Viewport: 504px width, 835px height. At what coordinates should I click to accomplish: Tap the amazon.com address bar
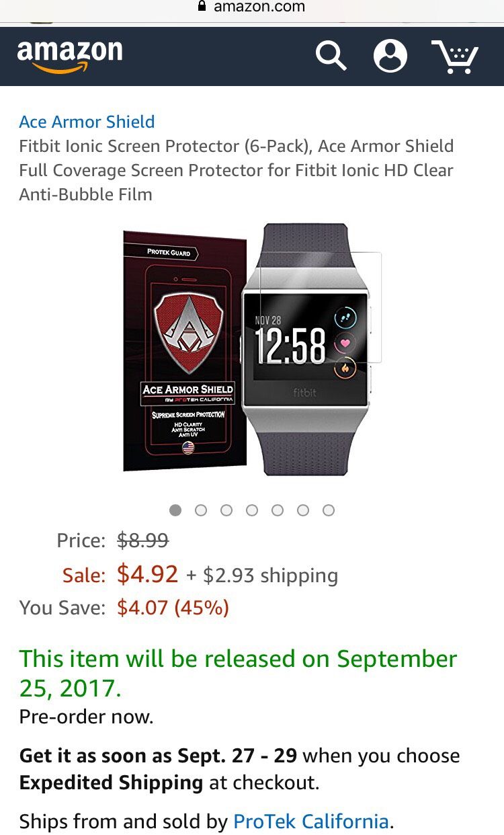(252, 7)
